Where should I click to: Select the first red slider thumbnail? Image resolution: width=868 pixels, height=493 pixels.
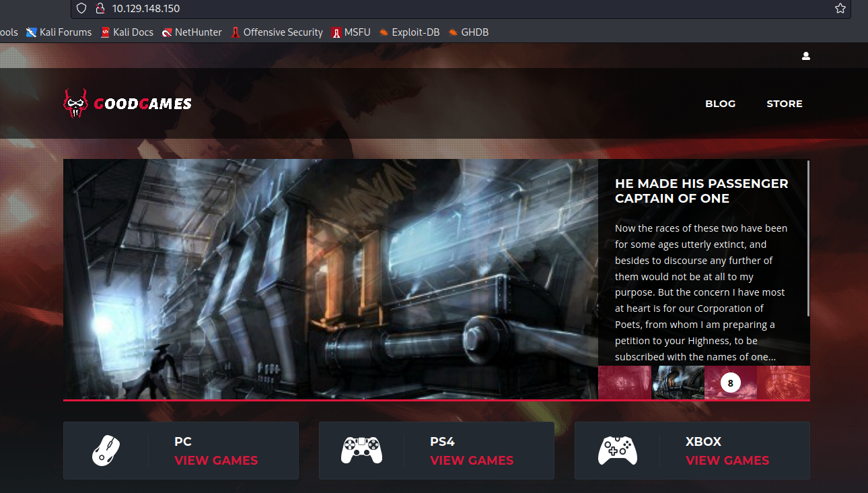coord(624,383)
